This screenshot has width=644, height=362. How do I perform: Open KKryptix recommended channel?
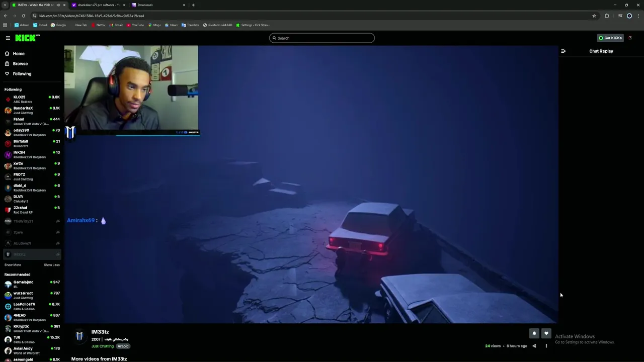[32, 328]
